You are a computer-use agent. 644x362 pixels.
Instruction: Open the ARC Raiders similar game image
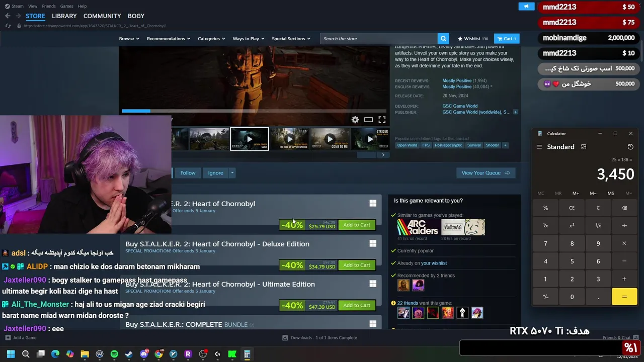point(418,227)
